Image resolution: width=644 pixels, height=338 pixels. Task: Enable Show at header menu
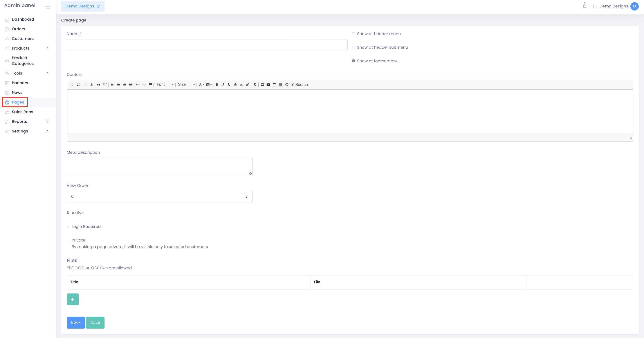pos(354,34)
